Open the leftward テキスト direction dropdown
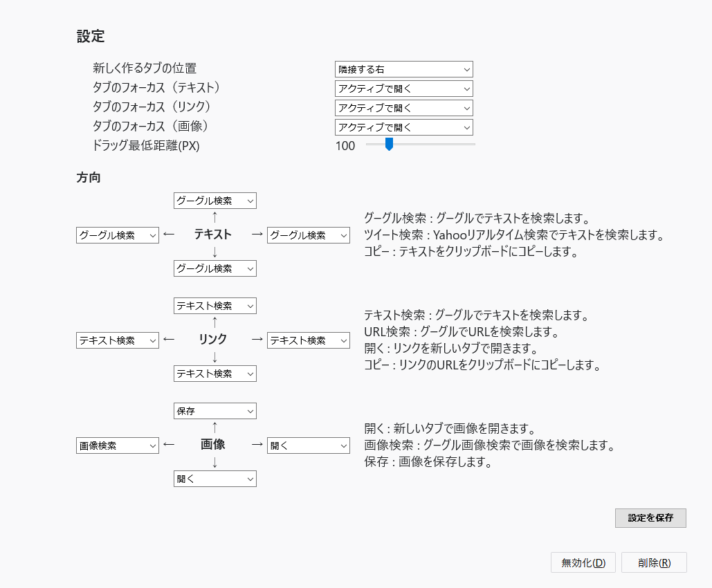 (x=118, y=235)
